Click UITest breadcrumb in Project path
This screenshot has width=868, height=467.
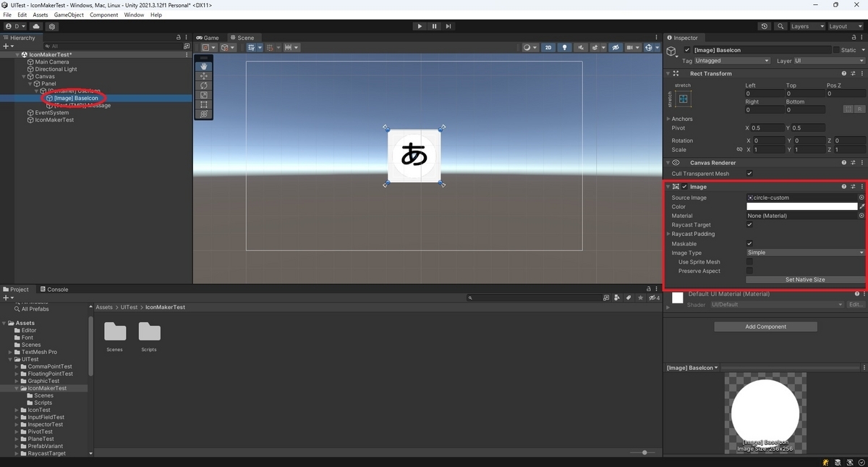click(129, 307)
